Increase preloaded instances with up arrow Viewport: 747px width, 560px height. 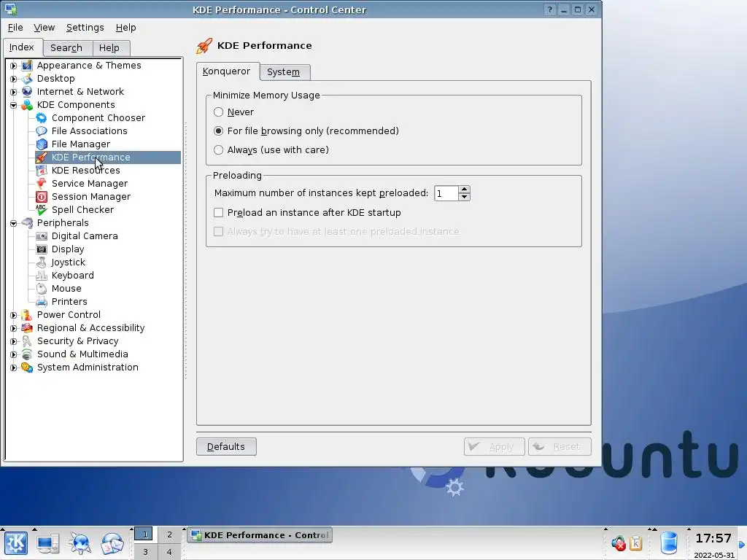click(464, 190)
